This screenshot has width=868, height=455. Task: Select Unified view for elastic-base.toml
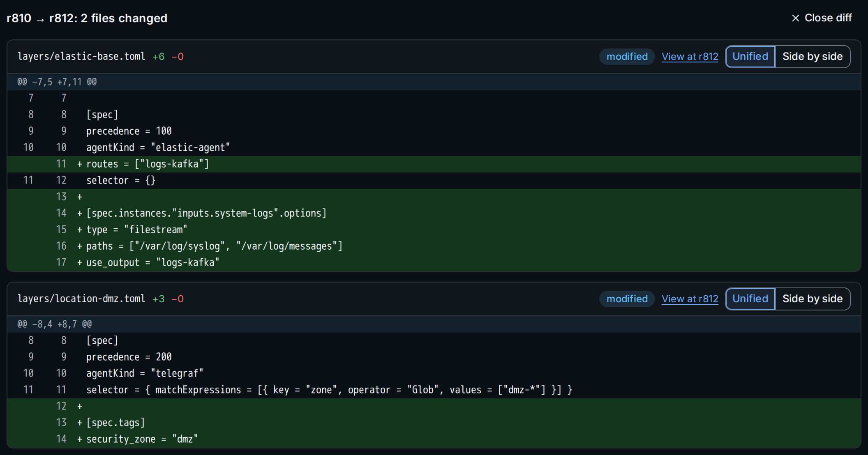click(x=750, y=57)
